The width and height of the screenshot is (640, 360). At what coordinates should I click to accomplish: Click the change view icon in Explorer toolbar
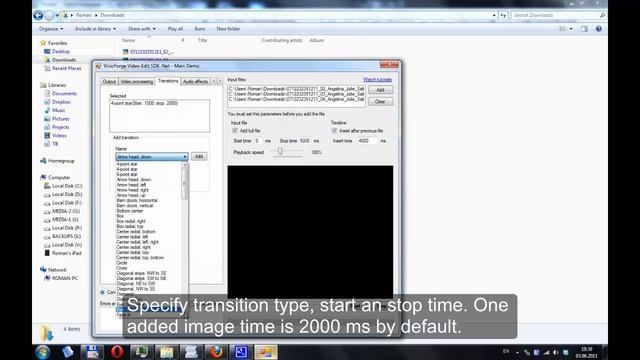(x=562, y=29)
